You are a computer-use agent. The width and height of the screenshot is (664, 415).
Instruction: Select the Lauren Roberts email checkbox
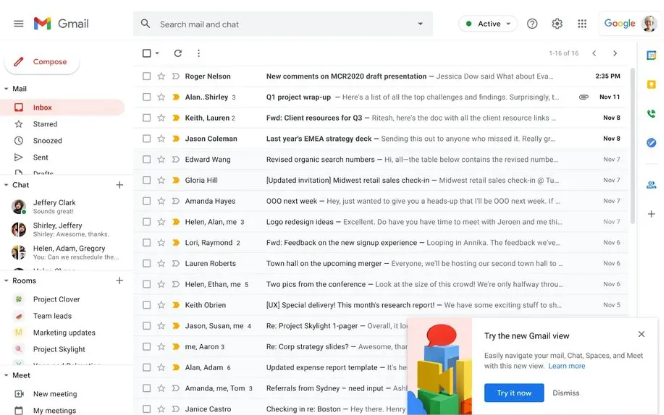tap(147, 263)
